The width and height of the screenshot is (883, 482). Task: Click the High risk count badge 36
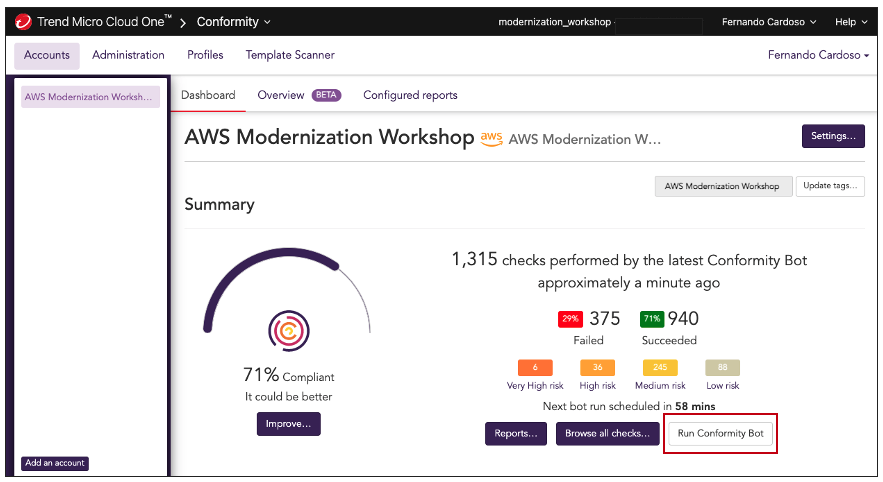[597, 367]
